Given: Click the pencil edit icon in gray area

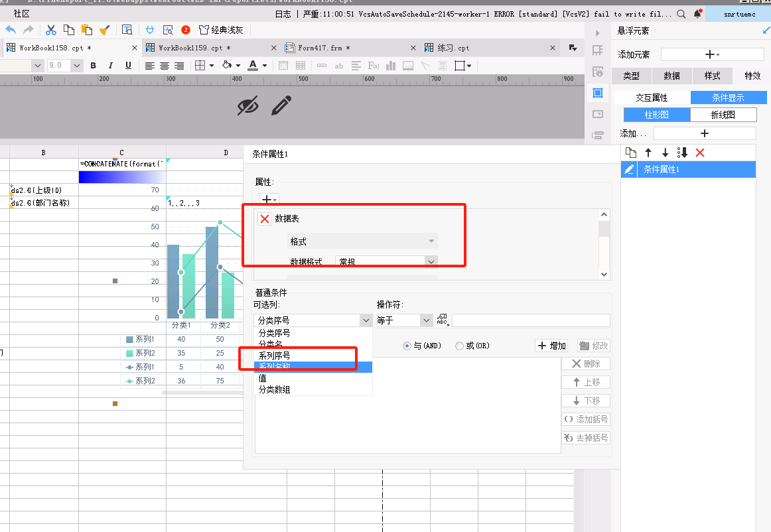Looking at the screenshot, I should tap(281, 105).
